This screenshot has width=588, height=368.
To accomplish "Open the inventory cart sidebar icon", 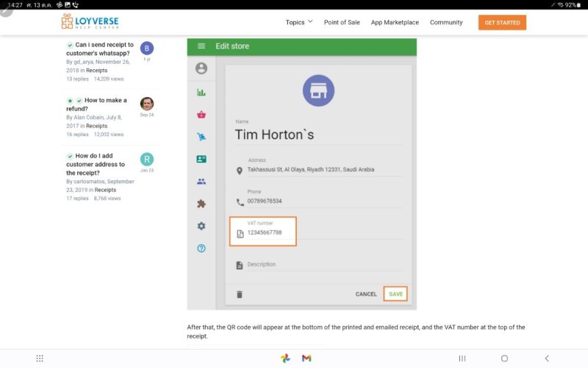I will pyautogui.click(x=201, y=137).
